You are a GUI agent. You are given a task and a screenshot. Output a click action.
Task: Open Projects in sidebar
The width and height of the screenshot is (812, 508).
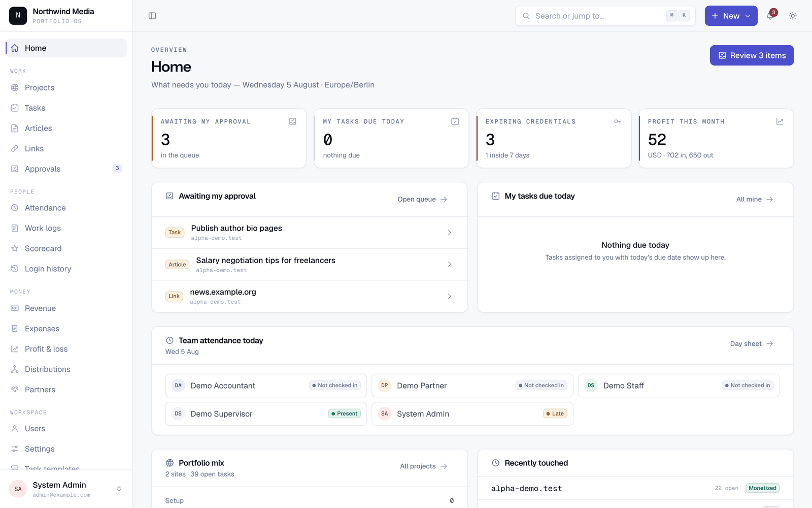tap(66, 87)
